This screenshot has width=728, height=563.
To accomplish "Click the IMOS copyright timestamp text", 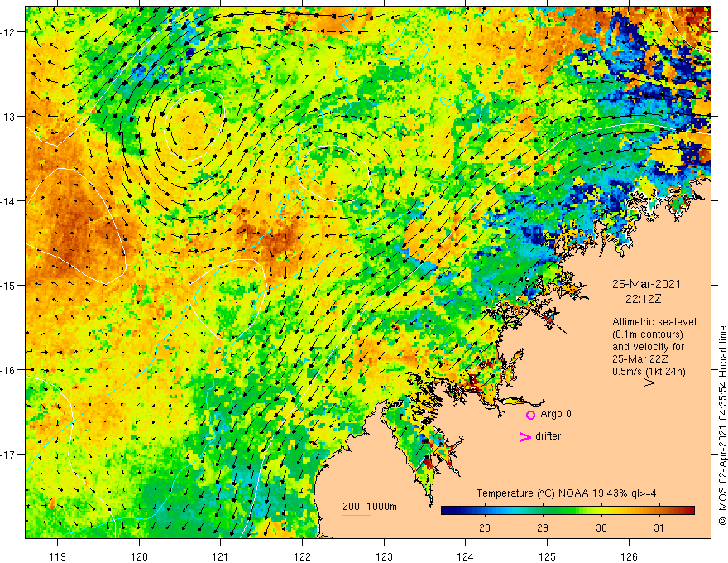I will click(722, 426).
